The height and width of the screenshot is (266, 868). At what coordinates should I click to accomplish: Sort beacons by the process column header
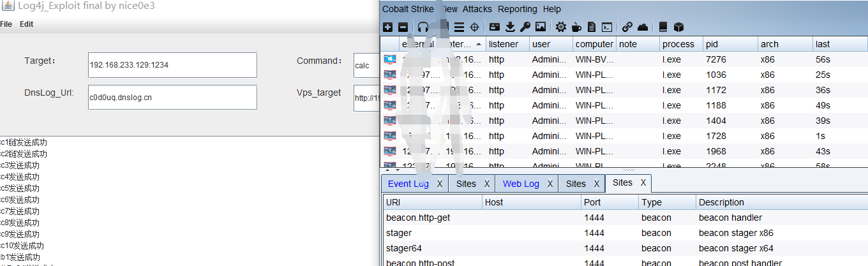[x=681, y=44]
